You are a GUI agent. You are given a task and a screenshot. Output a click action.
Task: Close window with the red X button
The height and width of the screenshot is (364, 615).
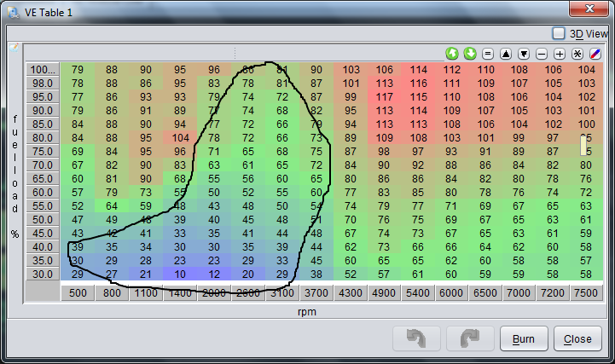589,9
